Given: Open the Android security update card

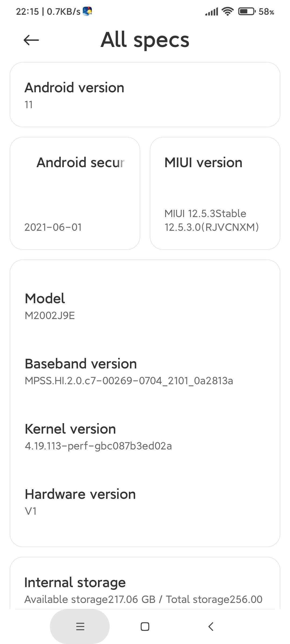Looking at the screenshot, I should tap(75, 193).
